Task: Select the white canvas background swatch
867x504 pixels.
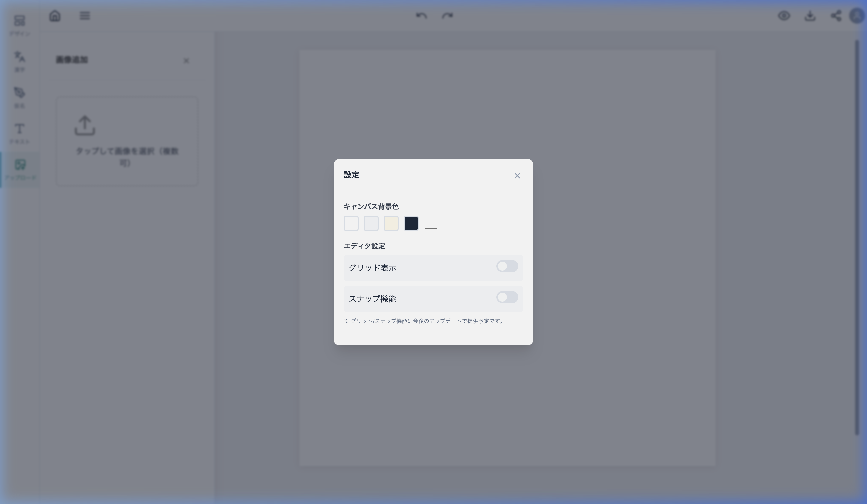Action: pos(351,224)
